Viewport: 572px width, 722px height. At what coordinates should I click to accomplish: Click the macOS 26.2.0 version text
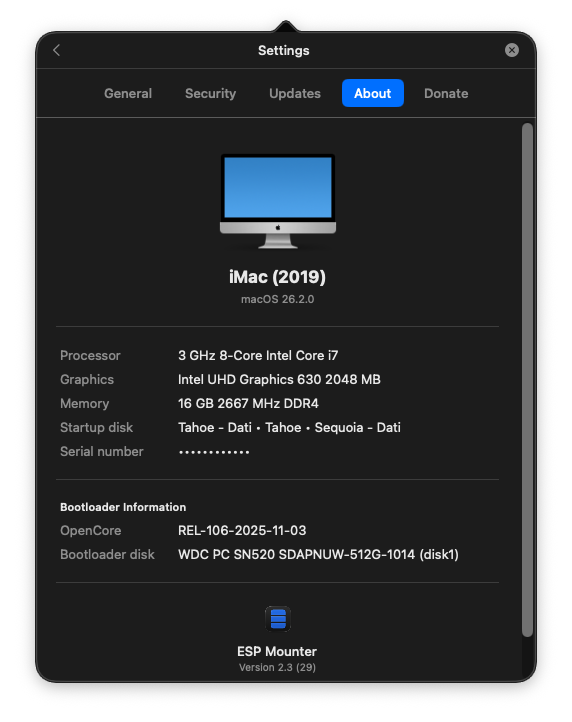point(277,299)
